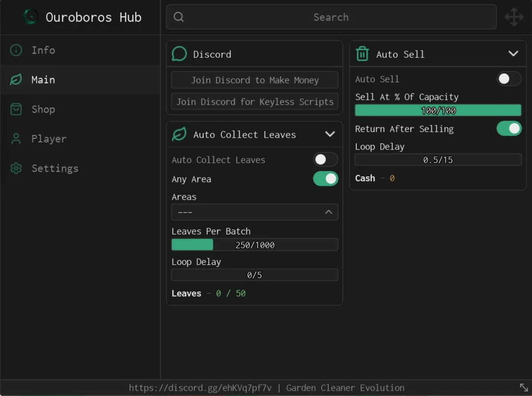The height and width of the screenshot is (396, 532).
Task: Click the Auto Sell header title
Action: click(400, 54)
